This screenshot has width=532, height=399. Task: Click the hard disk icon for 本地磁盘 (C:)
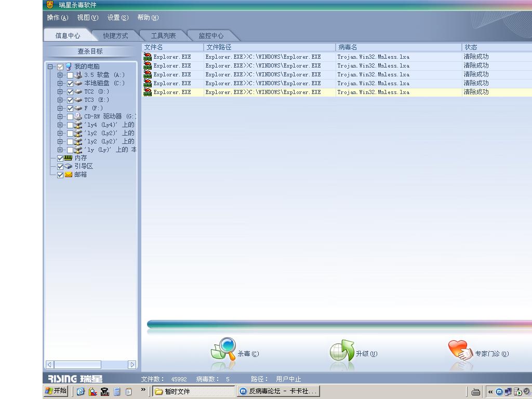tap(78, 83)
